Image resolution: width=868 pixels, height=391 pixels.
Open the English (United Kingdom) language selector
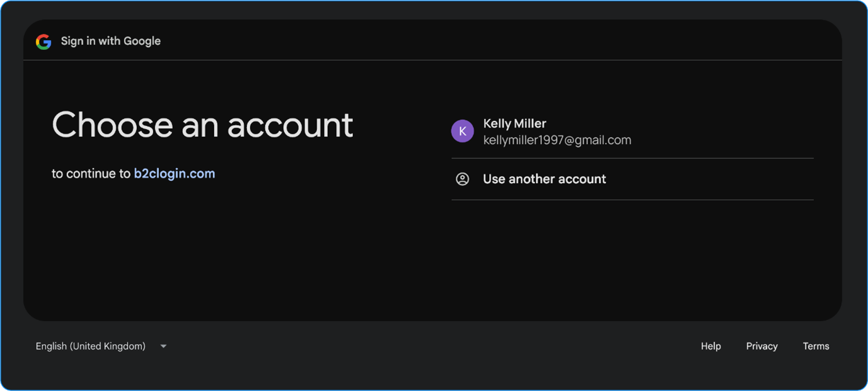(91, 346)
